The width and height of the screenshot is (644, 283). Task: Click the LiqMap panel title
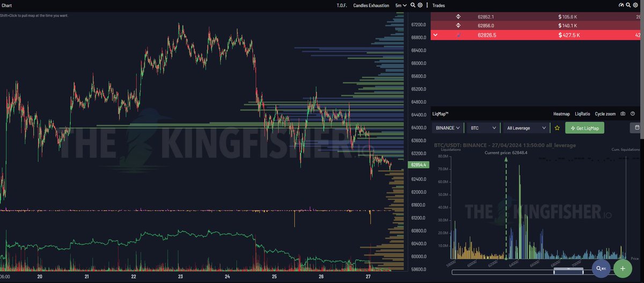[440, 114]
